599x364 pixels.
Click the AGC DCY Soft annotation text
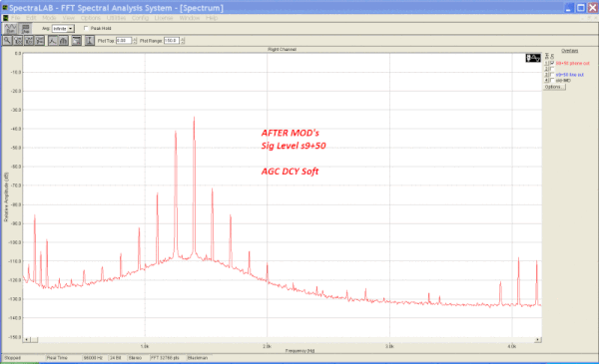[290, 172]
